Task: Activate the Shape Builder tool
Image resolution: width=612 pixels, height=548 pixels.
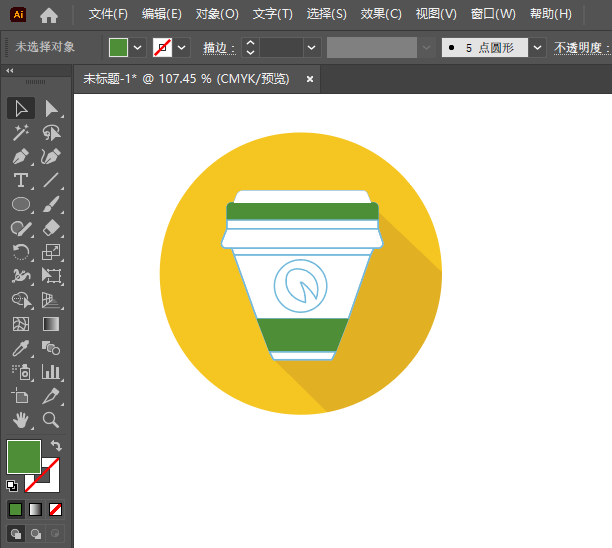Action: [x=21, y=300]
